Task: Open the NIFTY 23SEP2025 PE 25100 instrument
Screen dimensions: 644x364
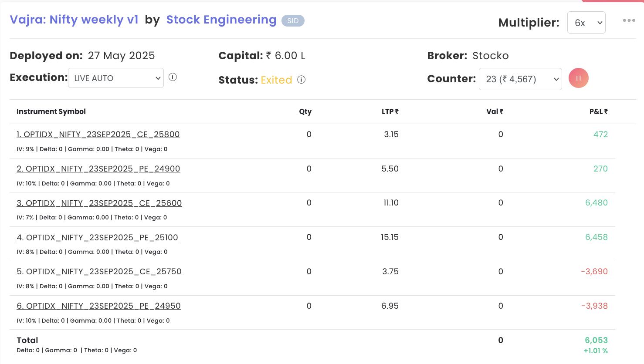Action: coord(98,238)
